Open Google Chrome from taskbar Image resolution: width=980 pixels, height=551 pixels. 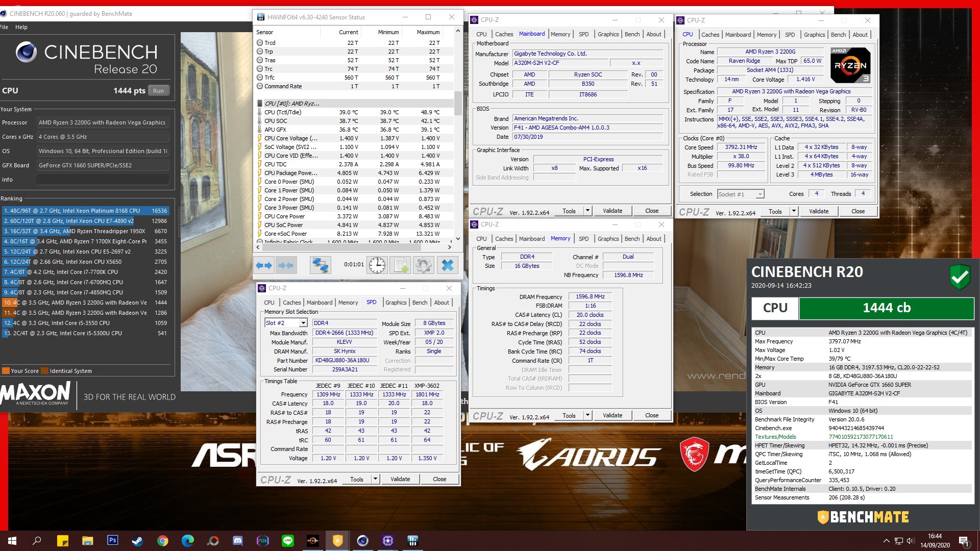pyautogui.click(x=162, y=541)
